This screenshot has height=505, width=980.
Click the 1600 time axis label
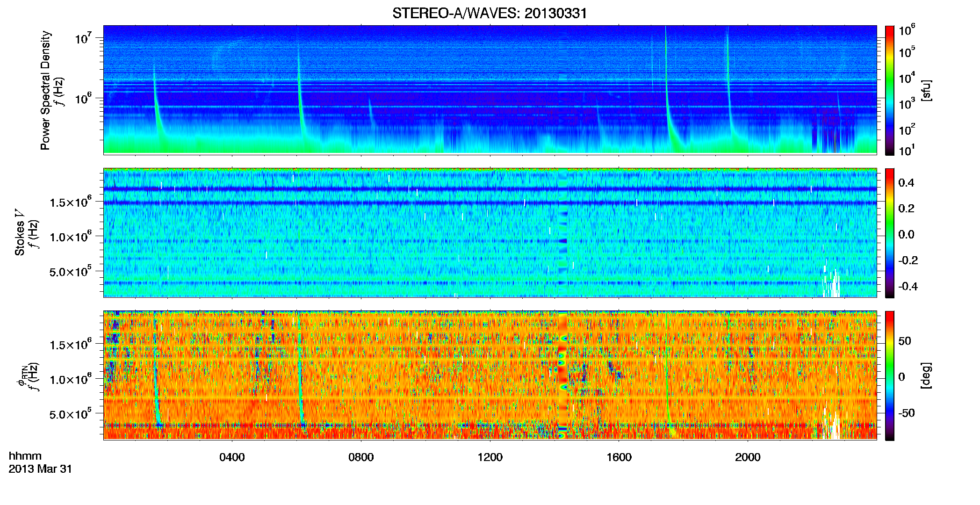(619, 457)
